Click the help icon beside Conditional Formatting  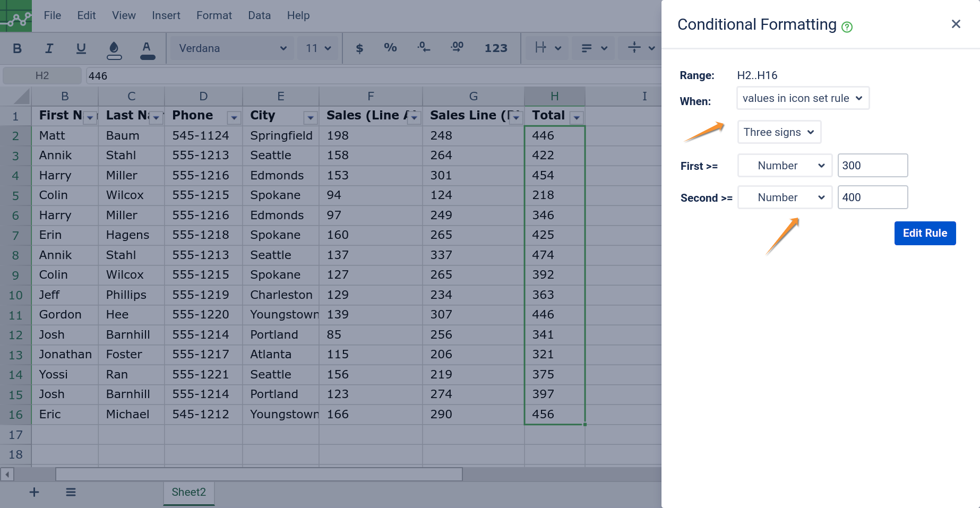(847, 27)
